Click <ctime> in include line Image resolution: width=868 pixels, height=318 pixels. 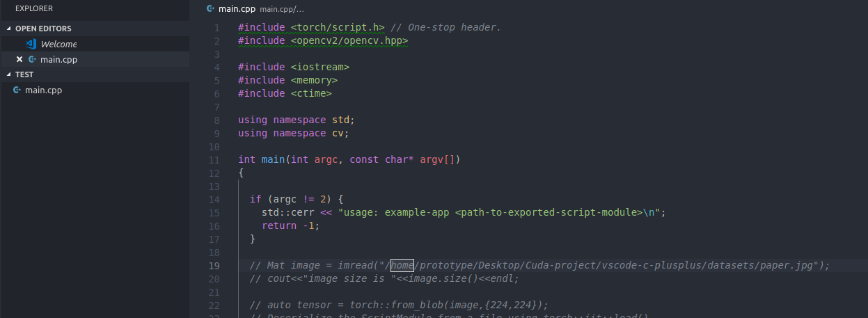tap(311, 93)
